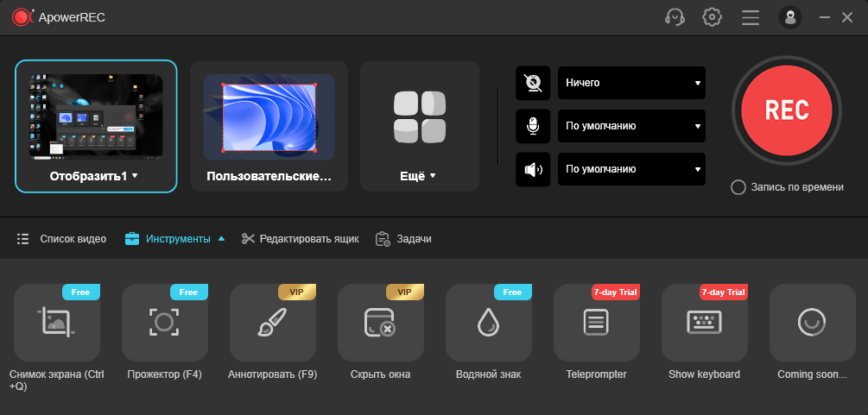Screen dimensions: 868x415
Task: Open the microphone По умолчанию dropdown
Action: coord(631,126)
